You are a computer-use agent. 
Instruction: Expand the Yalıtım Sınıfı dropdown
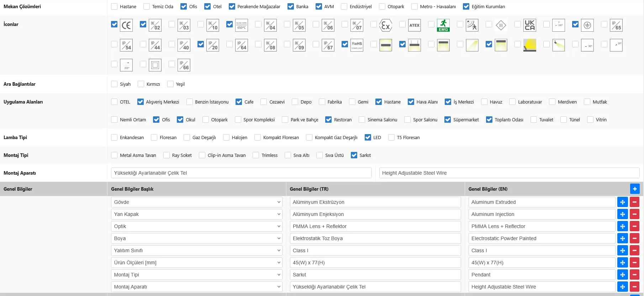click(x=197, y=250)
